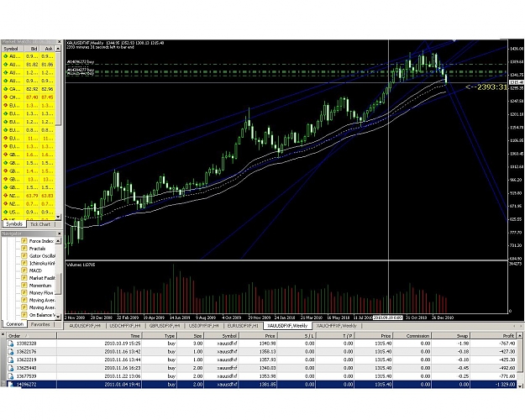This screenshot has height=420, width=525.
Task: Switch to the EURUSDFXF,H1 chart tab
Action: click(x=243, y=326)
